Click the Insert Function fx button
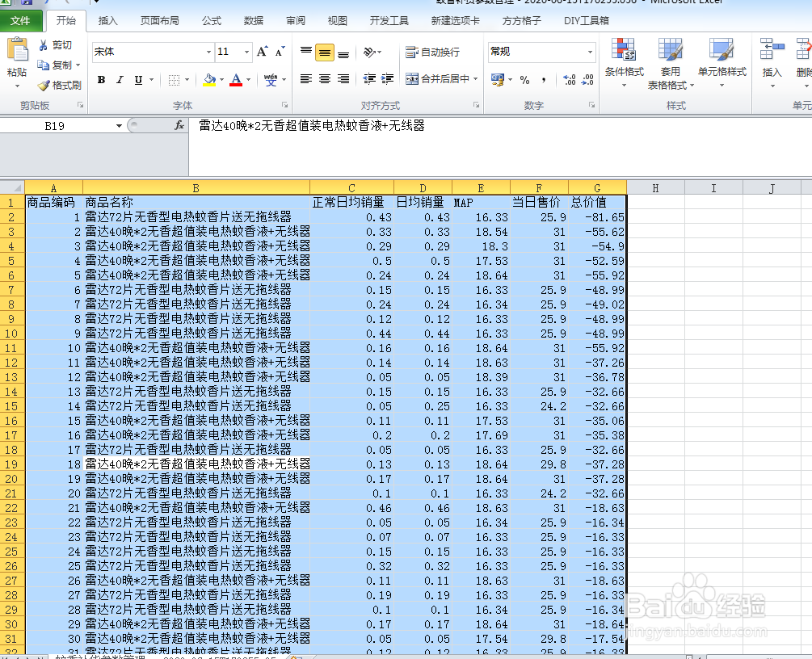 (179, 125)
